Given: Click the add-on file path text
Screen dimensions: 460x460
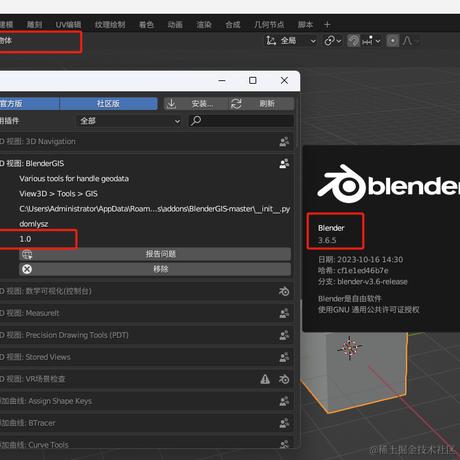Looking at the screenshot, I should [155, 209].
